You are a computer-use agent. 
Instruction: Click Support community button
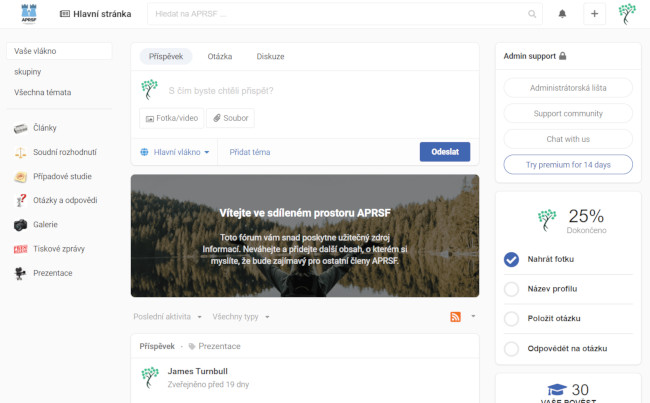(568, 114)
